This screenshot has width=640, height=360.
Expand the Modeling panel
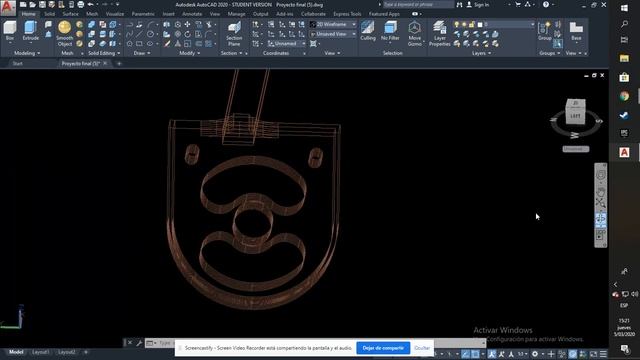pyautogui.click(x=27, y=53)
